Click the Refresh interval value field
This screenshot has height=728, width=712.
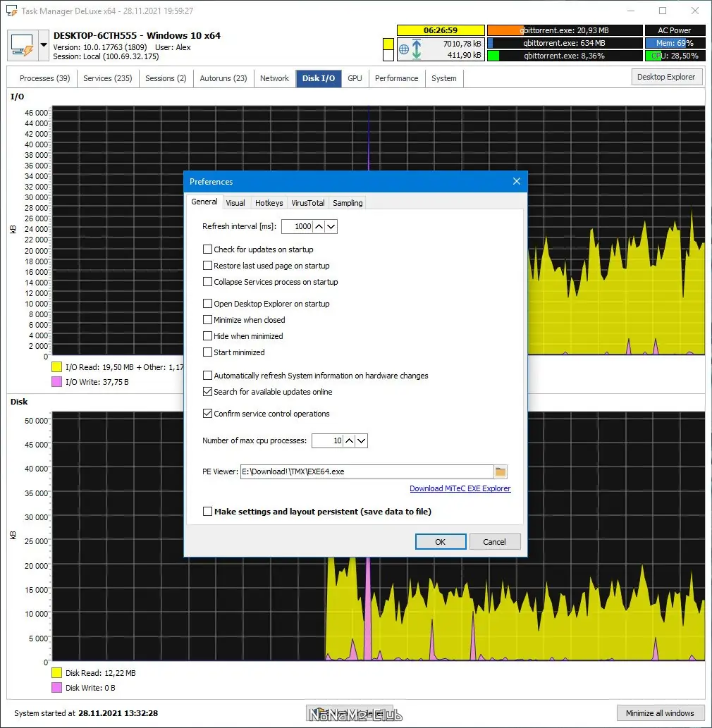[297, 226]
